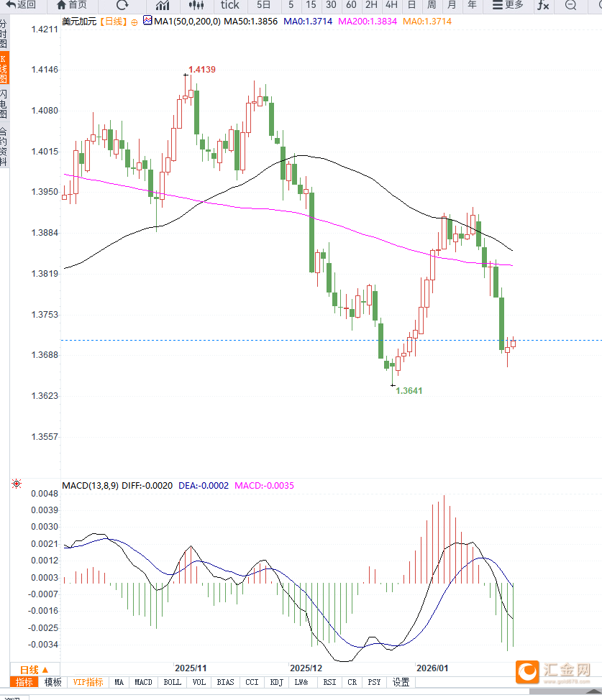602x700 pixels.
Task: Refresh the chart with the reload icon
Action: pos(122,5)
